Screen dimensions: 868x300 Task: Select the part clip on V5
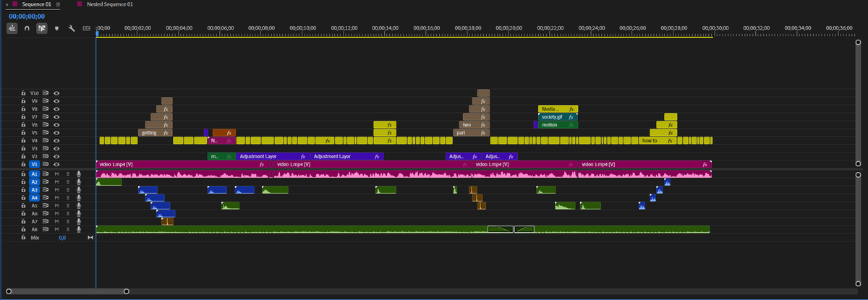tap(471, 132)
